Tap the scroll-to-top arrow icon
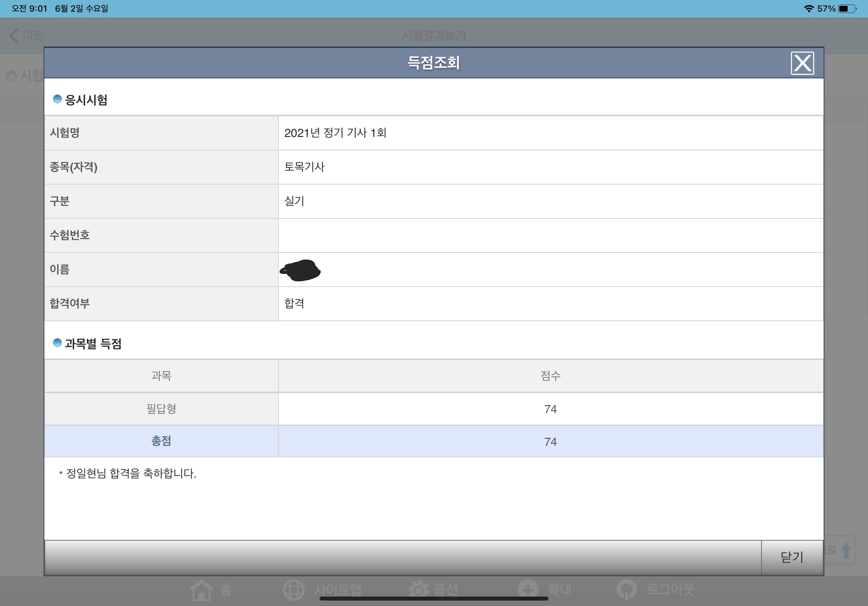 click(846, 550)
